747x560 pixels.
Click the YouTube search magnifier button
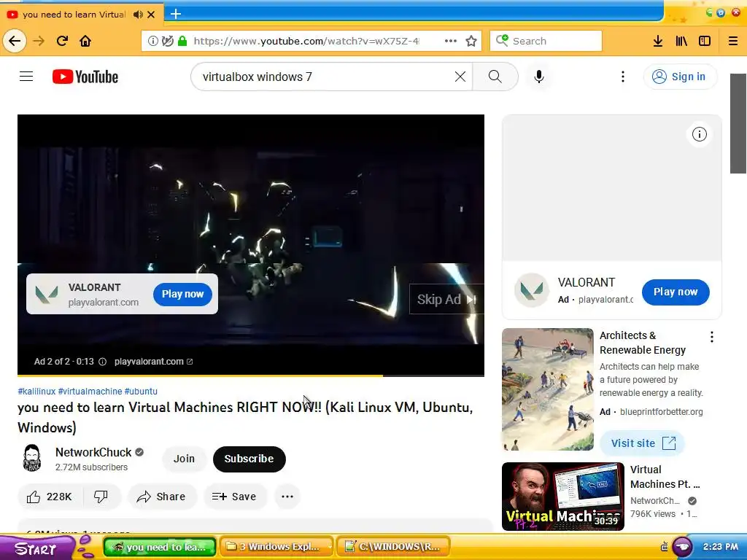click(x=495, y=77)
